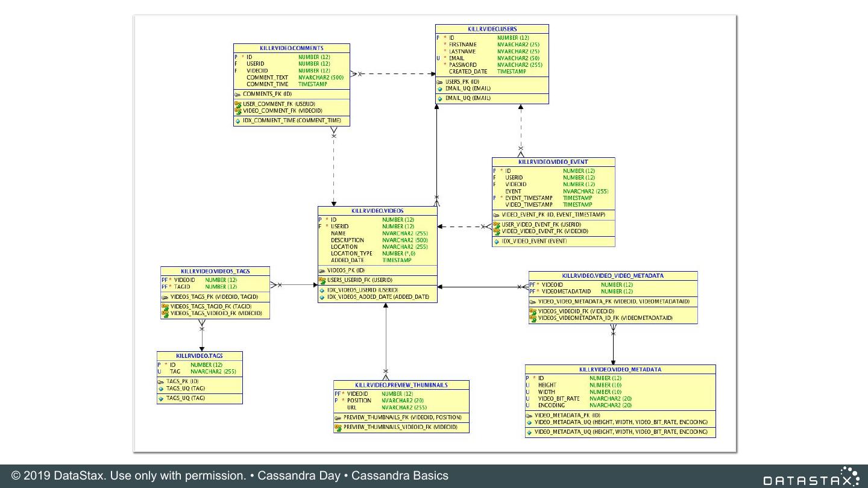This screenshot has width=868, height=488.
Task: Click the key icon beside USERS_PK (ID)
Action: (x=440, y=82)
